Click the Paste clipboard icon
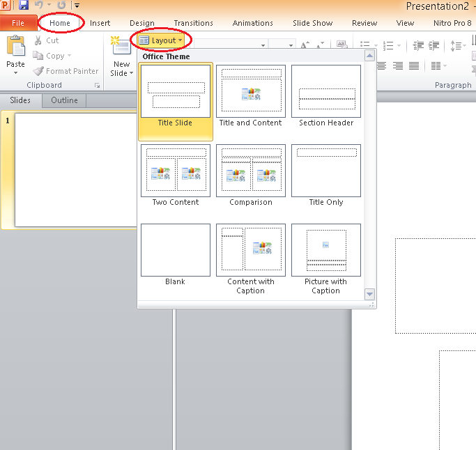 15,47
